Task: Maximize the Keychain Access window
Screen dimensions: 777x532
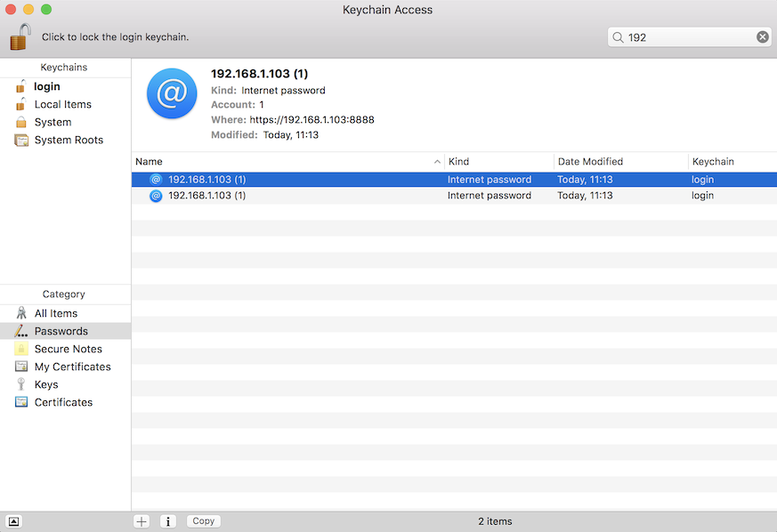Action: click(46, 10)
